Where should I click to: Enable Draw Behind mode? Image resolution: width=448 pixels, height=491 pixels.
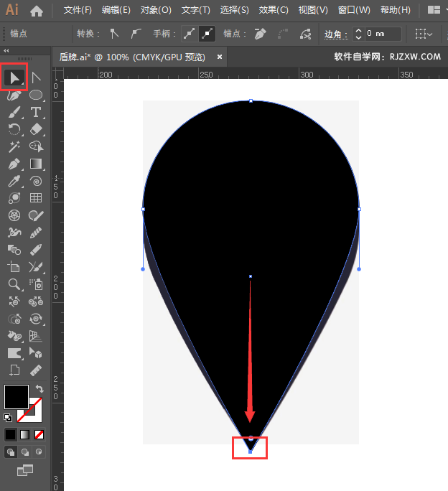click(24, 452)
